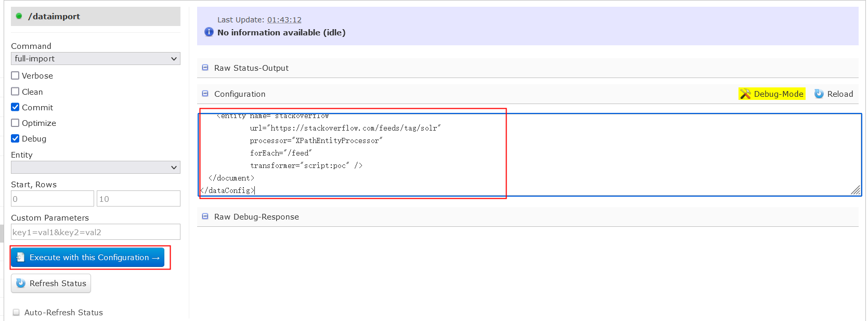This screenshot has height=321, width=868.
Task: Click the Reload circular arrow icon
Action: [819, 94]
